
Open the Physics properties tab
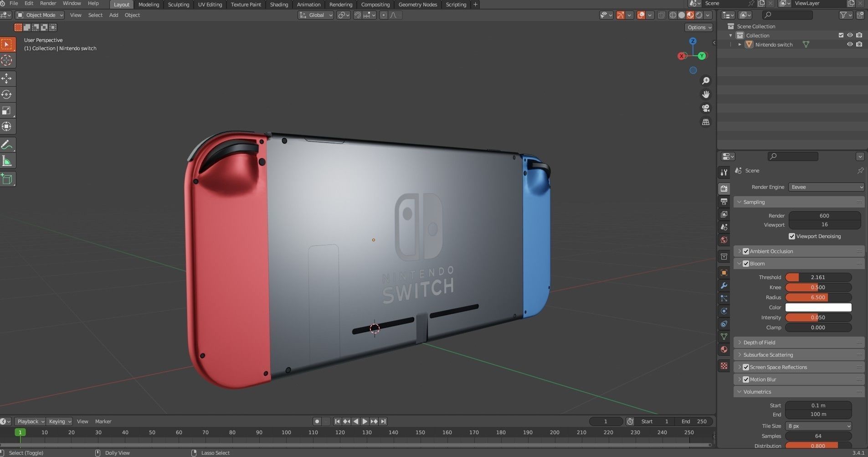tap(724, 311)
